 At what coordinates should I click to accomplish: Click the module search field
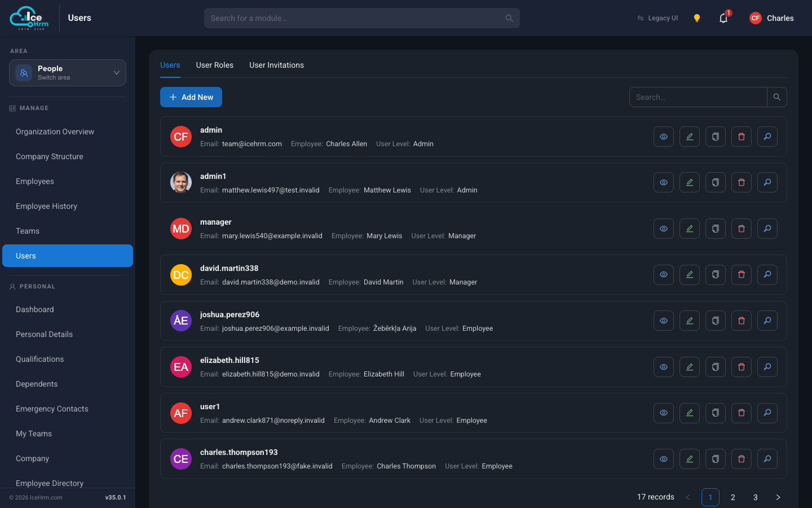362,18
